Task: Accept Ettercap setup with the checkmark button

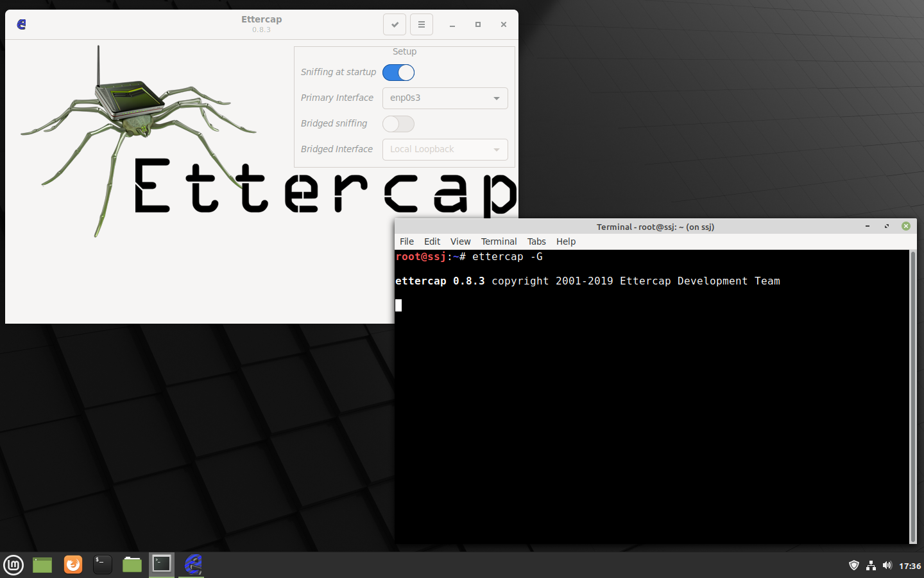Action: [x=394, y=24]
